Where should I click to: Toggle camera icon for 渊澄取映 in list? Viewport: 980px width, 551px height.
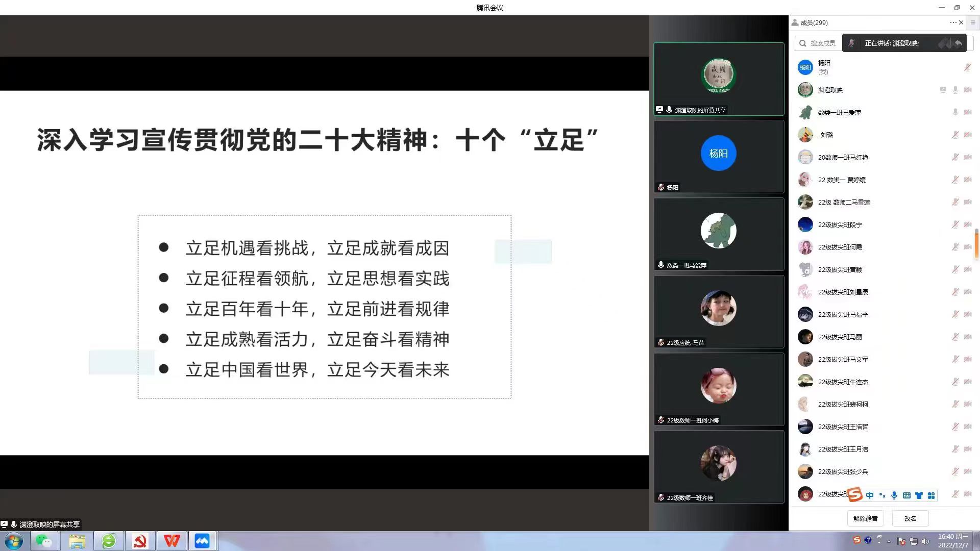[x=967, y=90]
